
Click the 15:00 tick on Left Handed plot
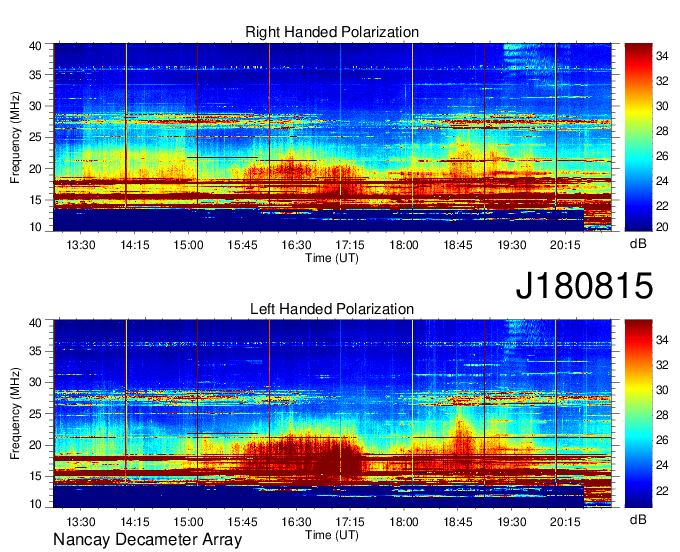pyautogui.click(x=189, y=522)
